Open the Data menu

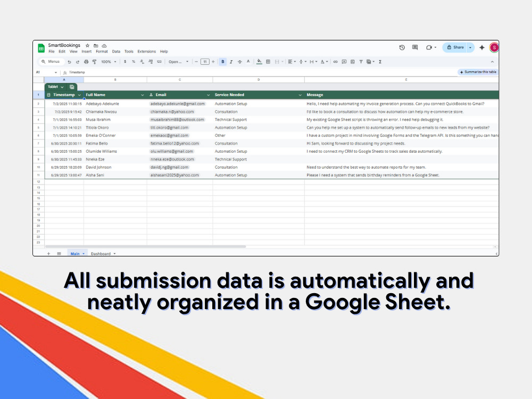pyautogui.click(x=116, y=52)
